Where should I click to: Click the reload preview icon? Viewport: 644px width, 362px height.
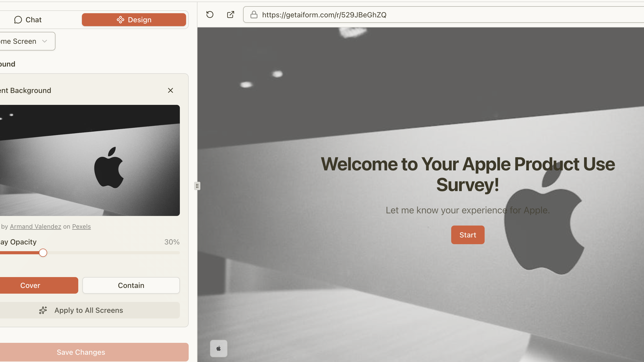click(x=210, y=15)
